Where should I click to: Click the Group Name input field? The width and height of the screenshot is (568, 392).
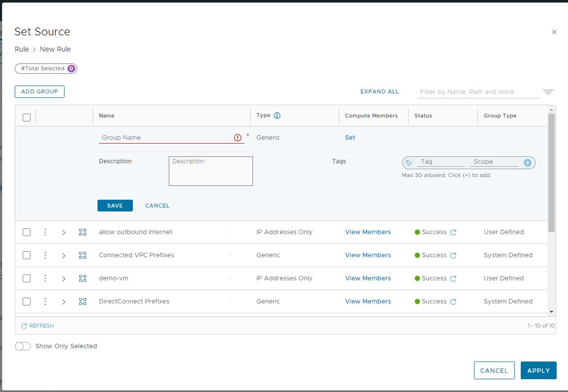point(166,138)
